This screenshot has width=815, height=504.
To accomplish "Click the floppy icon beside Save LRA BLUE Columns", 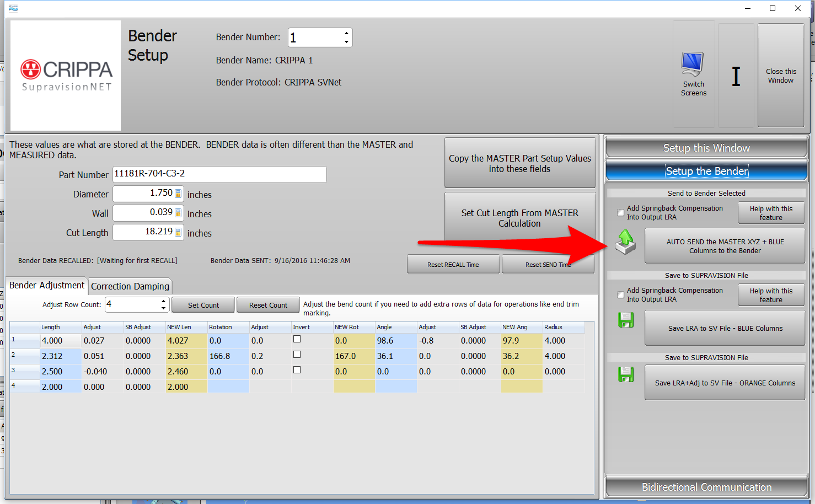I will (626, 320).
